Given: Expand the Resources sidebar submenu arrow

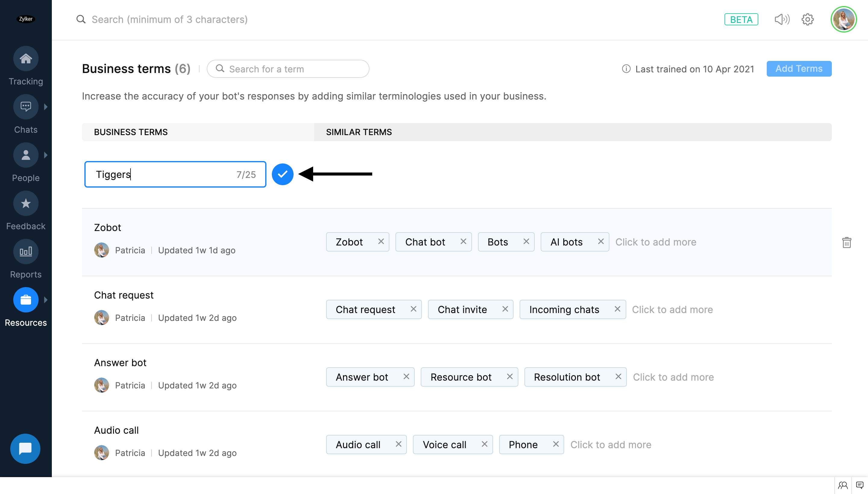Looking at the screenshot, I should click(x=46, y=300).
